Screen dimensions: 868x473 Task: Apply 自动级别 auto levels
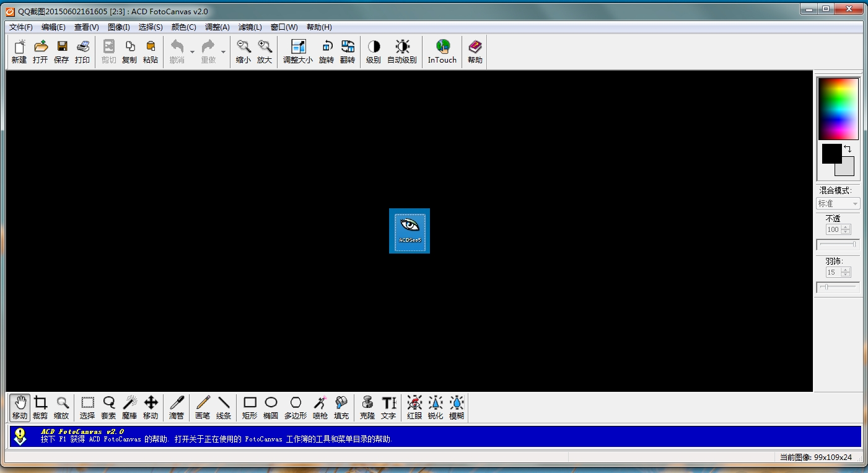pos(402,51)
